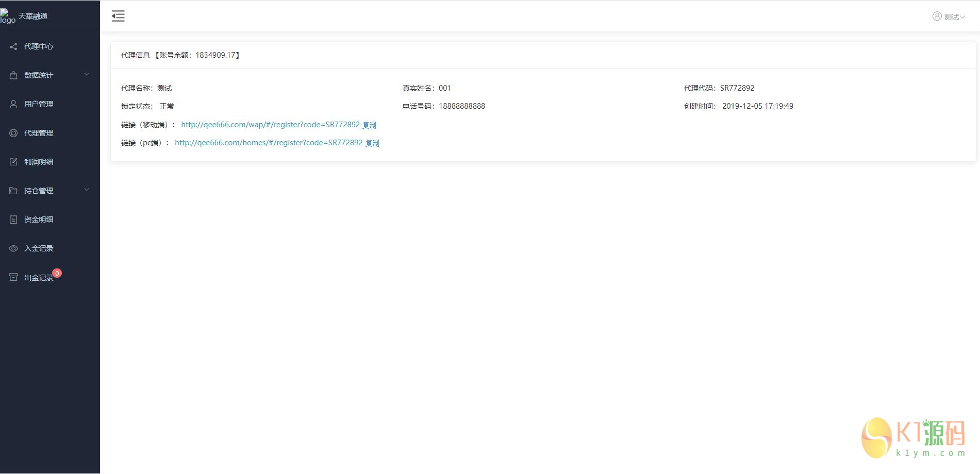Click the edit icon beside 利润明细
980x474 pixels.
coord(13,162)
